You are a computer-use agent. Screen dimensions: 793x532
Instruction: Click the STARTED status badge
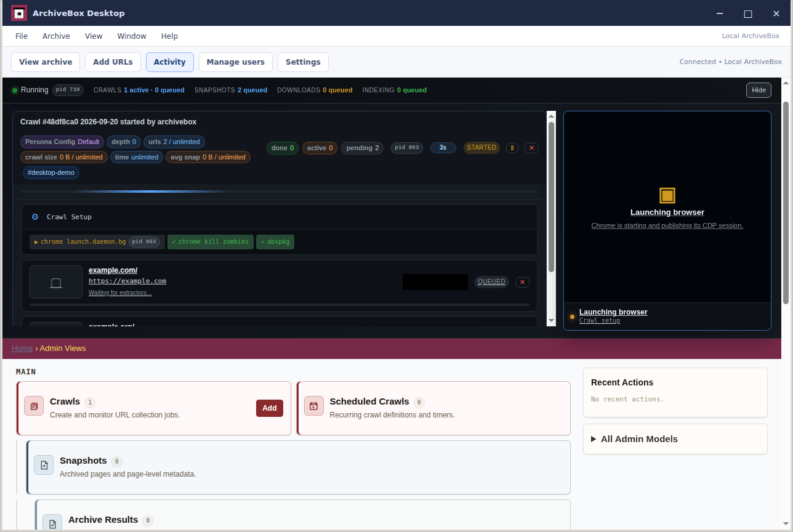(x=481, y=148)
